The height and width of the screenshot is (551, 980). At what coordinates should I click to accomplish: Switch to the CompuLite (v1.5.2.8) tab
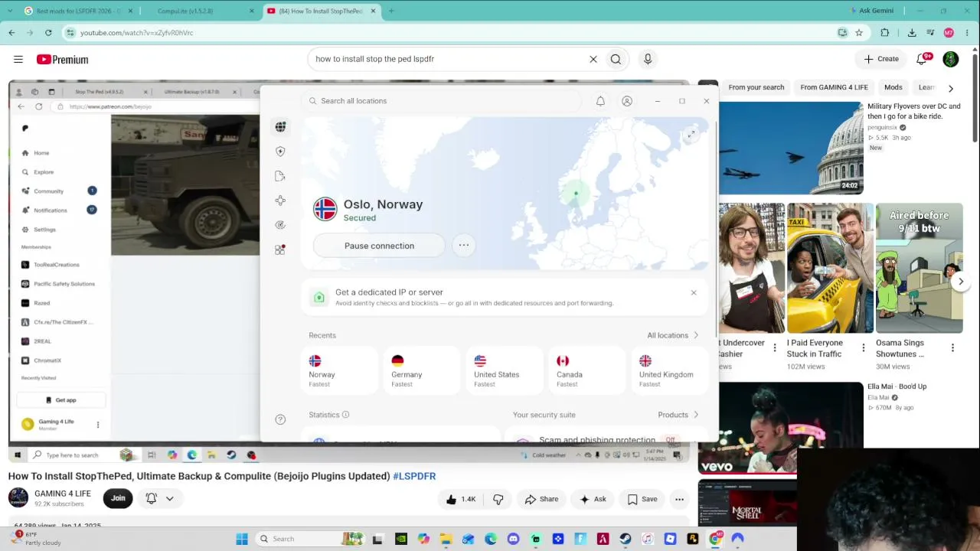pyautogui.click(x=199, y=11)
